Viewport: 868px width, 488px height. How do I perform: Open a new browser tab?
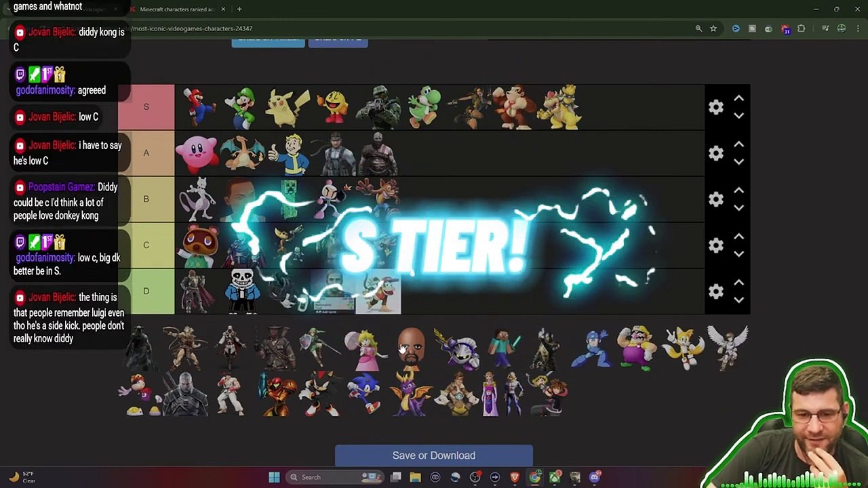point(239,9)
